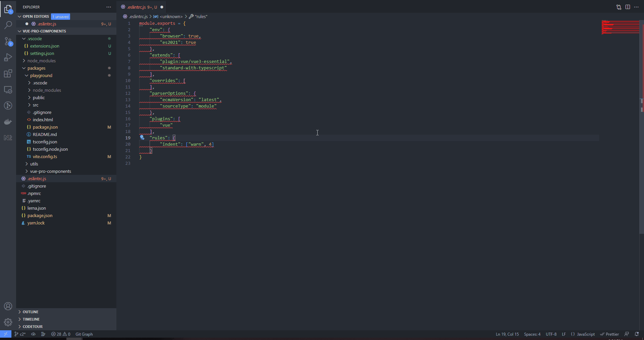Click the lightbulb code action on line 19
Screen dimensions: 644x340
pos(142,138)
